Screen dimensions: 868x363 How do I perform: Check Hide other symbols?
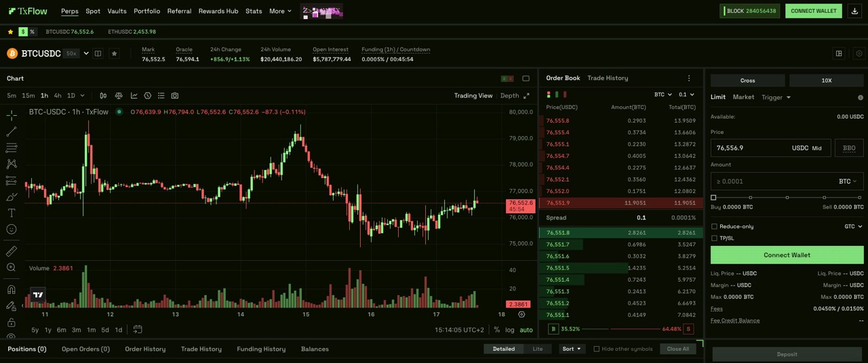597,349
